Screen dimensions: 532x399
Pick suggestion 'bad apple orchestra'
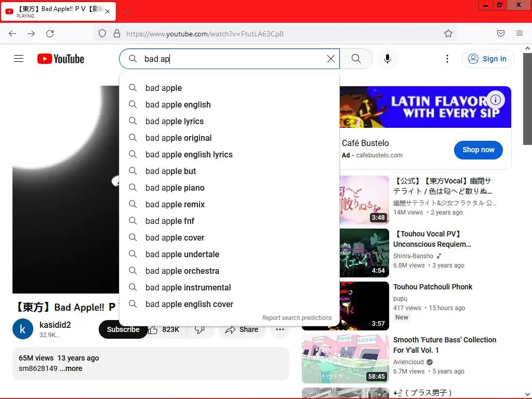pos(229,271)
